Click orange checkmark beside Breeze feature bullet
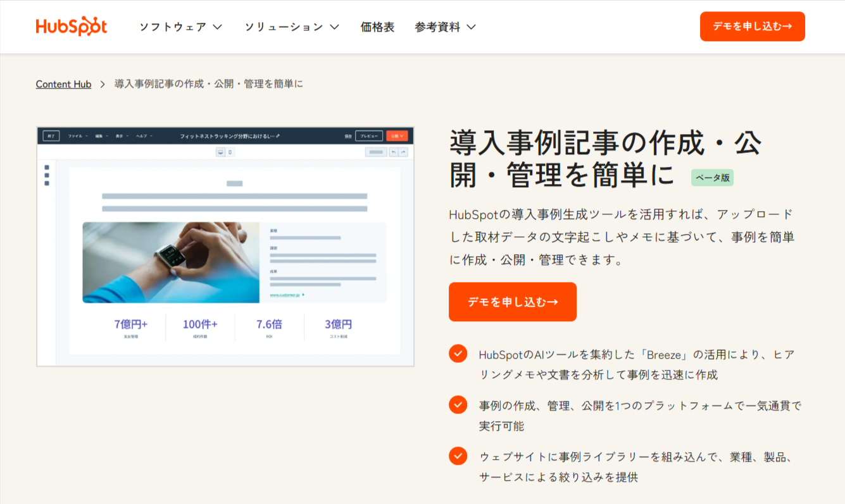This screenshot has width=845, height=504. click(x=458, y=353)
